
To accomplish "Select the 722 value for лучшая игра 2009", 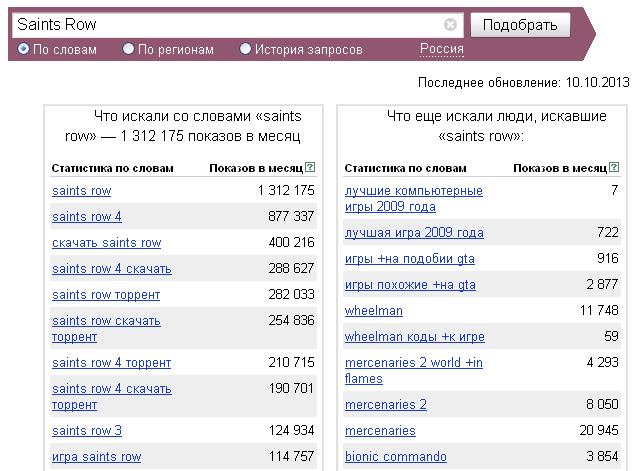I will click(x=608, y=232).
